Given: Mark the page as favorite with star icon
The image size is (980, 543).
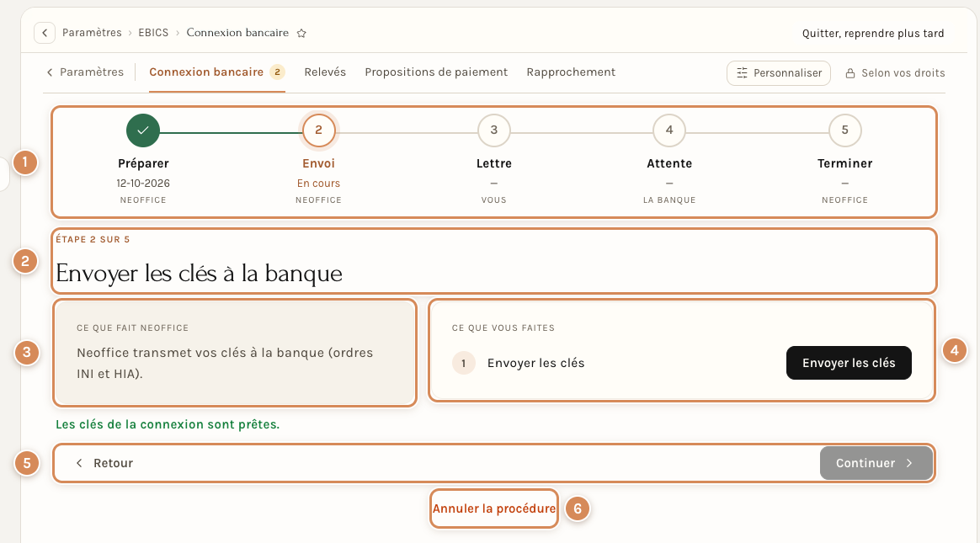Looking at the screenshot, I should 301,33.
